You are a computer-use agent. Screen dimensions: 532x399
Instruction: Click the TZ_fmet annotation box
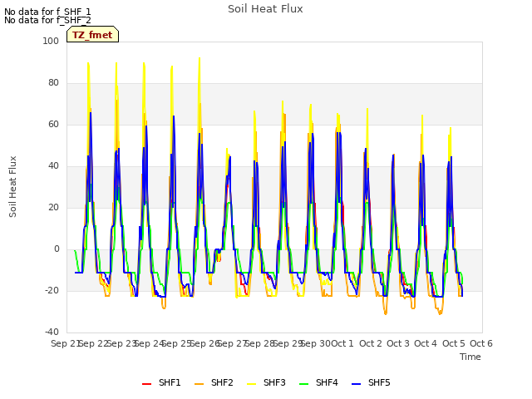[x=92, y=34]
